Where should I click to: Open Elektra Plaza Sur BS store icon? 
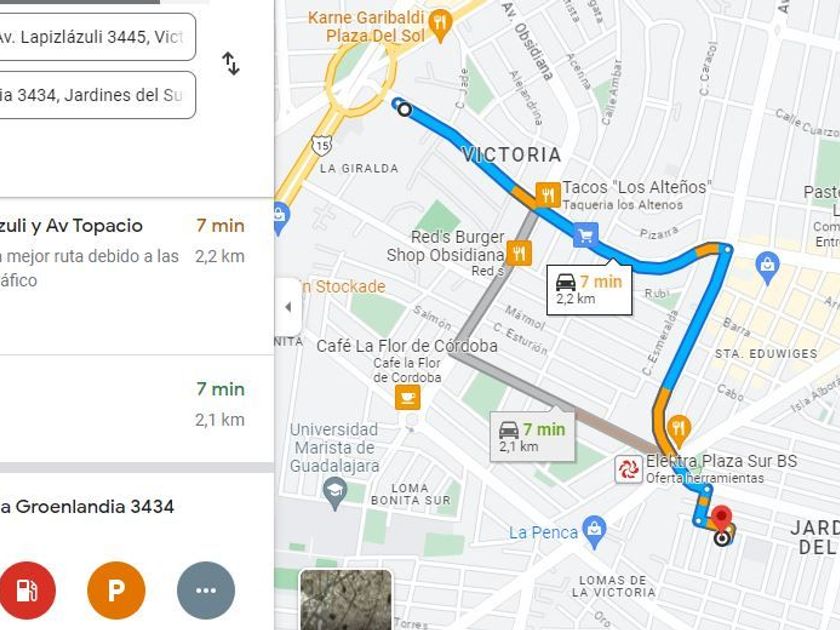click(628, 469)
